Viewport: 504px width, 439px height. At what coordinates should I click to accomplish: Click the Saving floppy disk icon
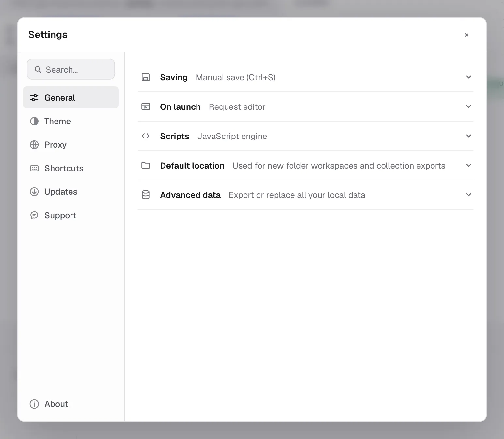tap(146, 77)
